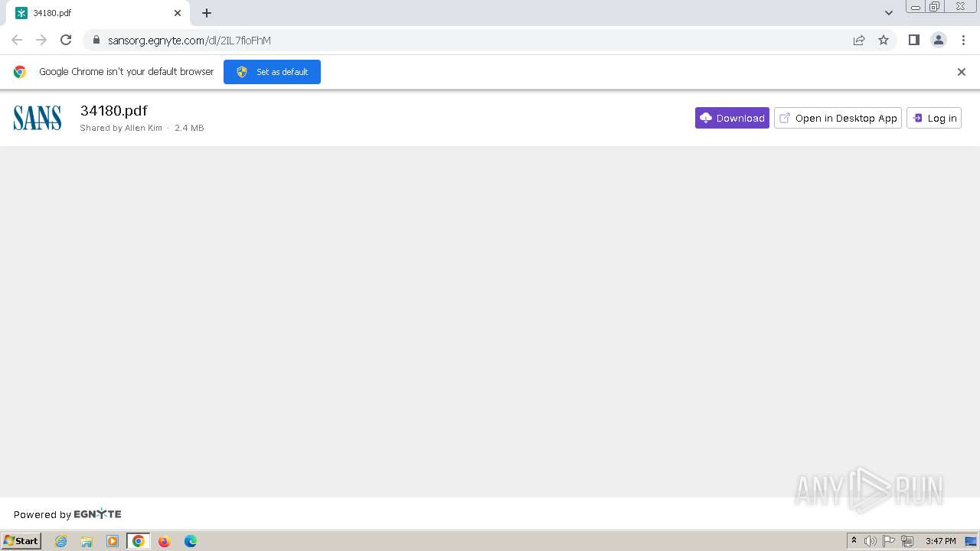Click the 34180.pdf file title
This screenshot has width=980, height=551.
pyautogui.click(x=113, y=111)
